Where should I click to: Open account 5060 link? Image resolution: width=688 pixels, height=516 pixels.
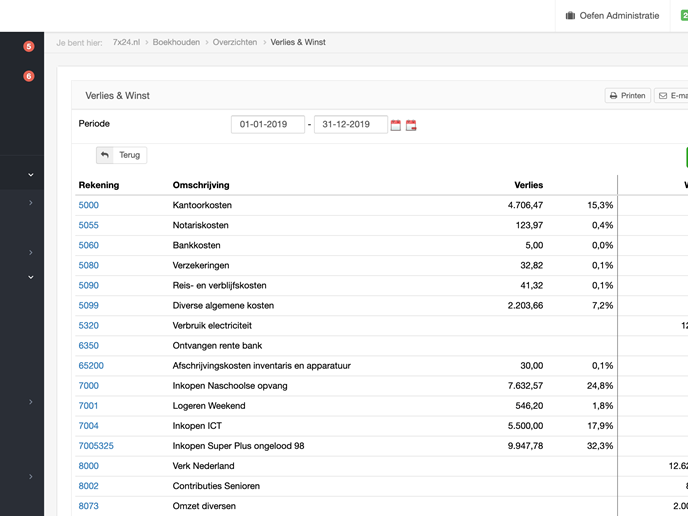(x=89, y=245)
